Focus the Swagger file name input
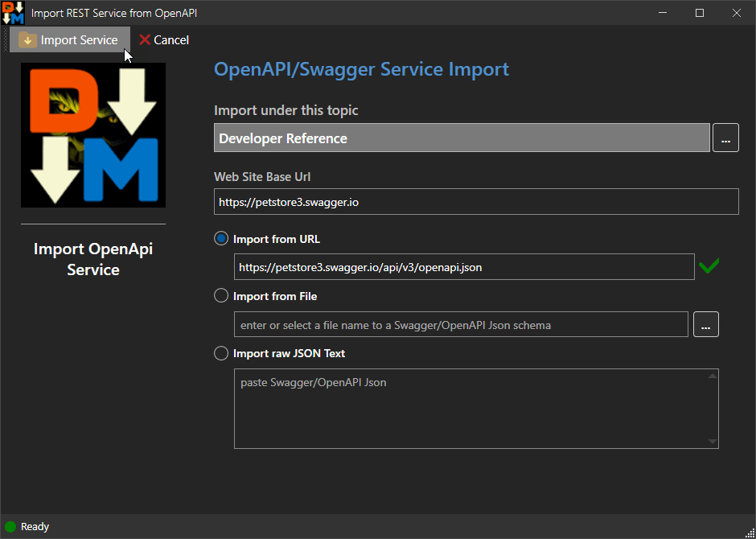The height and width of the screenshot is (539, 756). click(461, 324)
